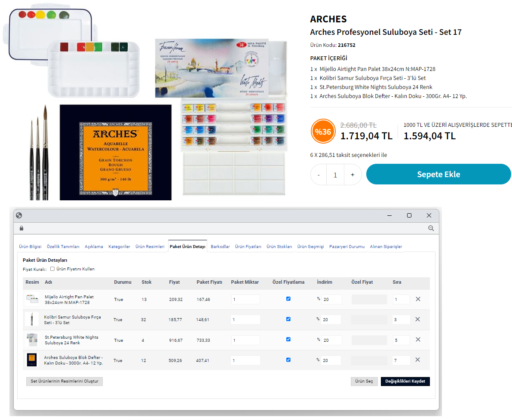Open the Ürün Resimleri tab

click(x=150, y=247)
